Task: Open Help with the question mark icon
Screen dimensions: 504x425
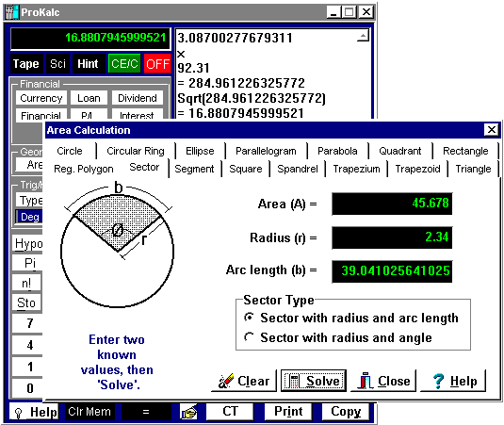Action: click(x=453, y=381)
